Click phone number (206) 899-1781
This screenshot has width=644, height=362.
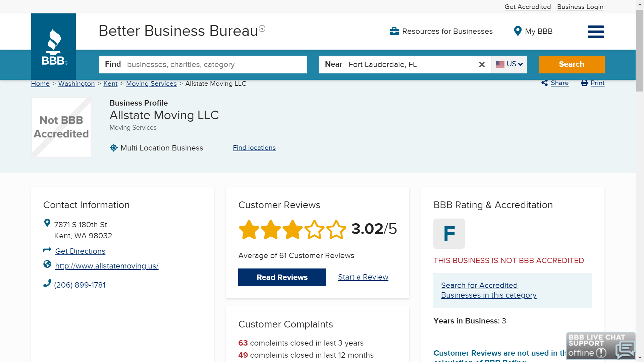pos(80,285)
